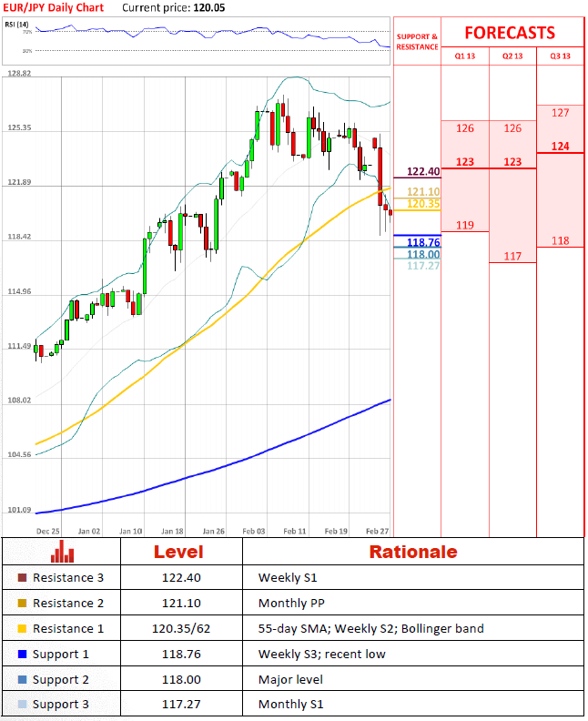Click the Q2 13 forecast value 123

(512, 162)
